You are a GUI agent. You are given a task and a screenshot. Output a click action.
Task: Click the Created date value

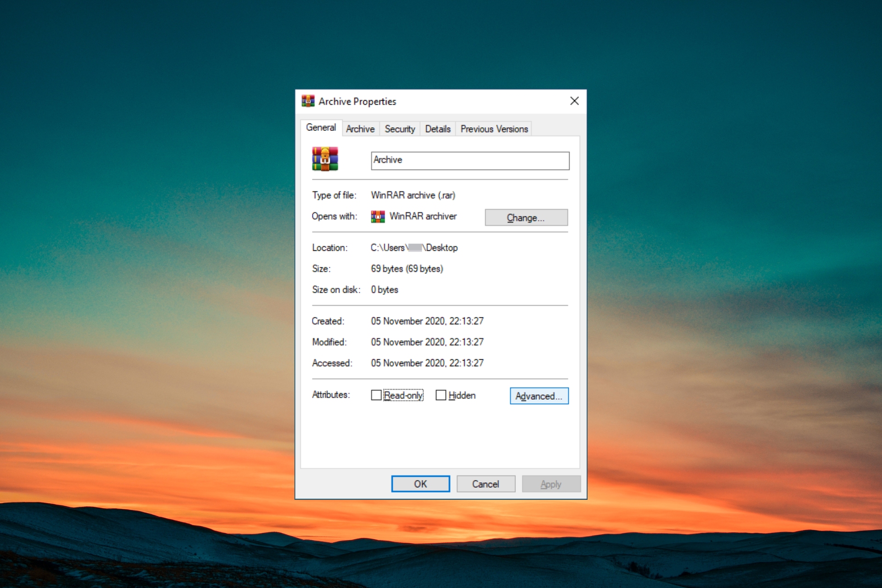tap(427, 321)
